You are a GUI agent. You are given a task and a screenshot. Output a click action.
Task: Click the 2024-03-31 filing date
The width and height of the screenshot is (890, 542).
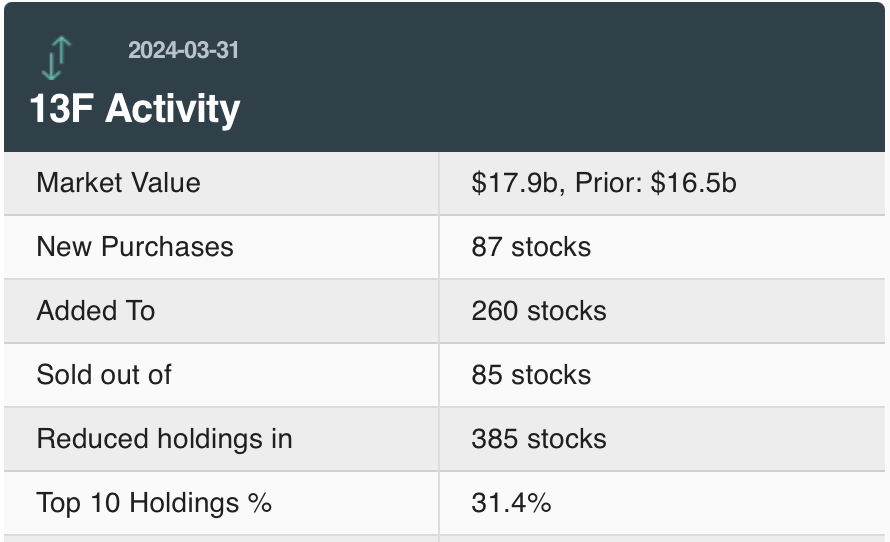[184, 50]
